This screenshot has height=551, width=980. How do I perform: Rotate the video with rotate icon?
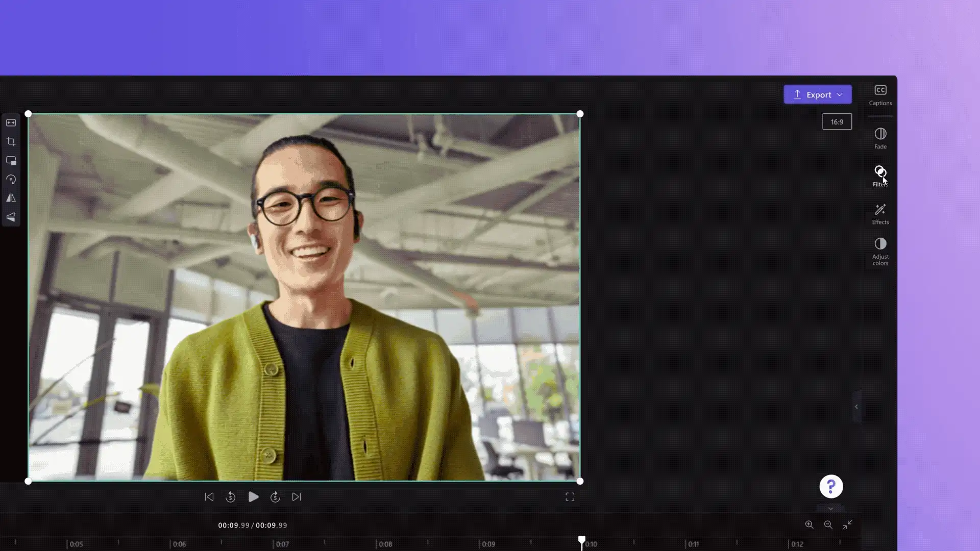click(11, 180)
